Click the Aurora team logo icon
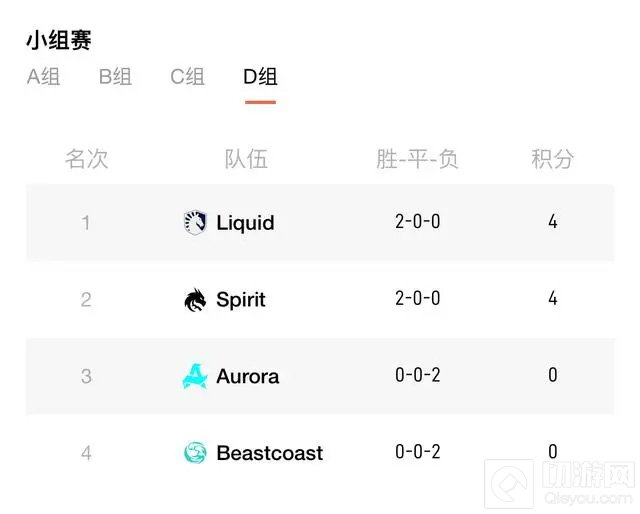Screen dimensions: 640x514 tap(196, 377)
